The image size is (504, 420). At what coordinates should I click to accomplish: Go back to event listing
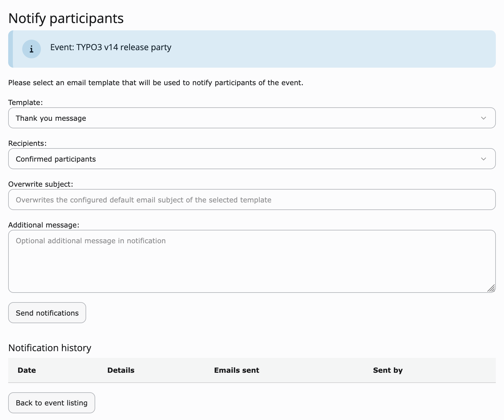52,403
